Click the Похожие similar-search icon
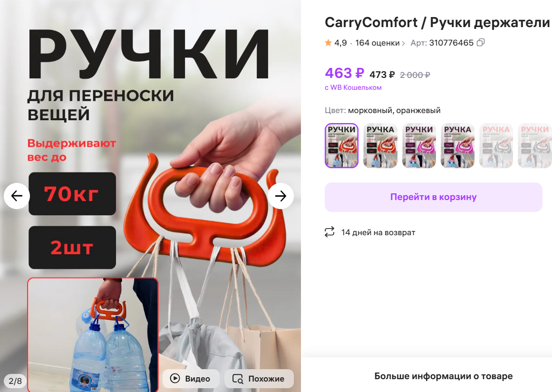Screen dimensions: 552x392 pyautogui.click(x=238, y=379)
